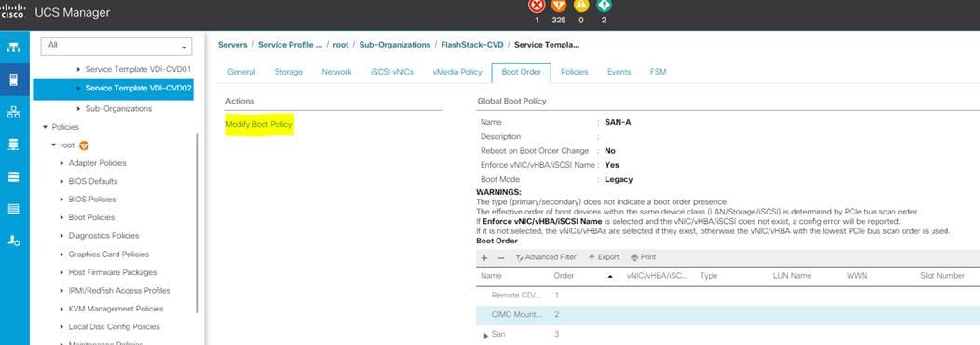The height and width of the screenshot is (345, 980).
Task: Click the orange major faults icon
Action: tap(559, 6)
